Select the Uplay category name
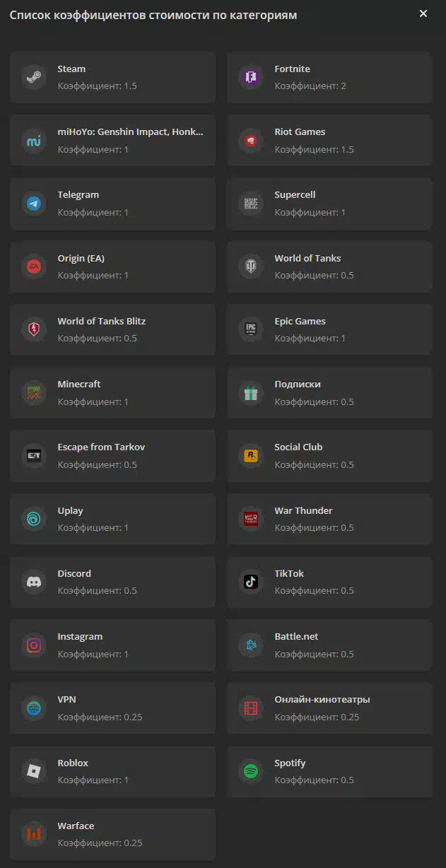 [70, 511]
